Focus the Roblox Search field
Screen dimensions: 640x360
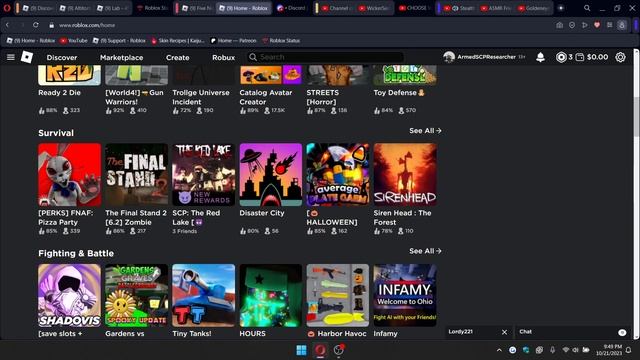[325, 57]
